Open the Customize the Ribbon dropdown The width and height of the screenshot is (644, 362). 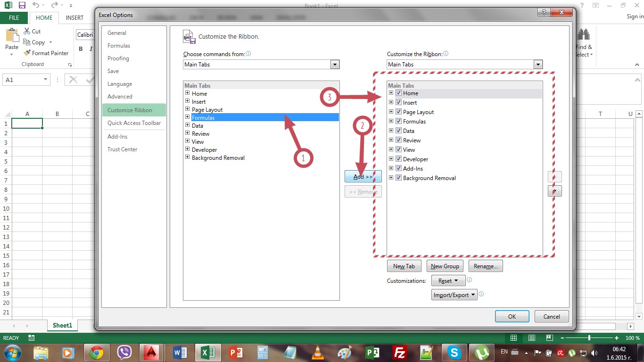pos(538,65)
